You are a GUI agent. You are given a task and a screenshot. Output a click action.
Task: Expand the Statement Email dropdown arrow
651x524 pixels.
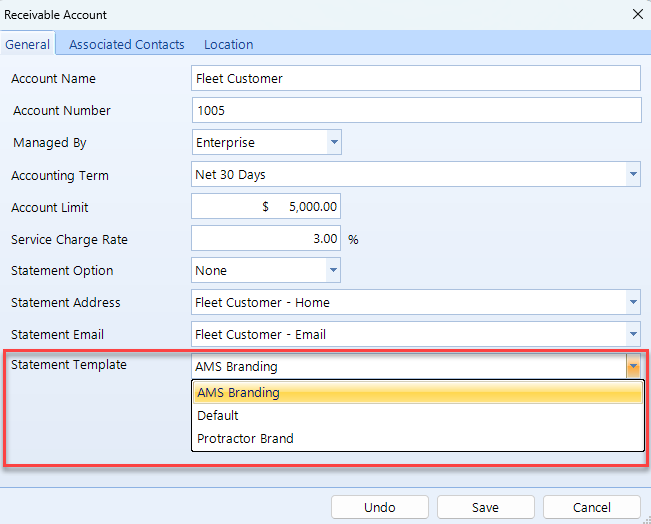tap(633, 334)
